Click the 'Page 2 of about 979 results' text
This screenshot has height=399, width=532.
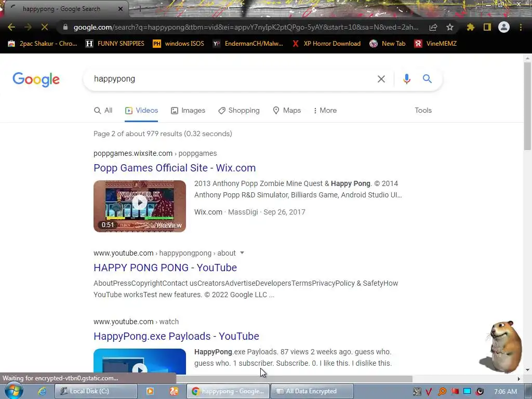[163, 134]
